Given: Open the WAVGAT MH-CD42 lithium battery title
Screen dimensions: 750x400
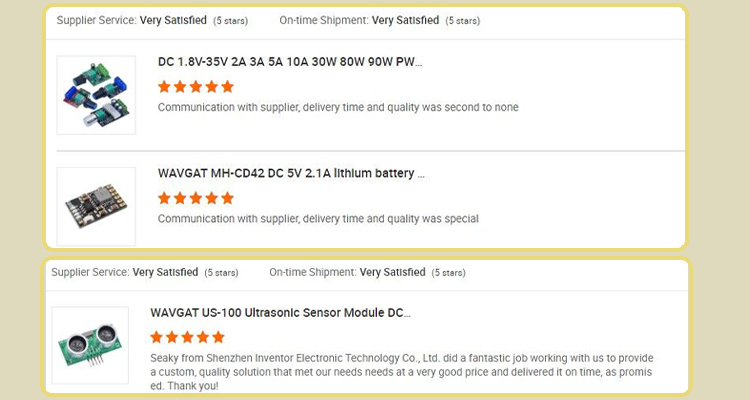Looking at the screenshot, I should pos(291,174).
